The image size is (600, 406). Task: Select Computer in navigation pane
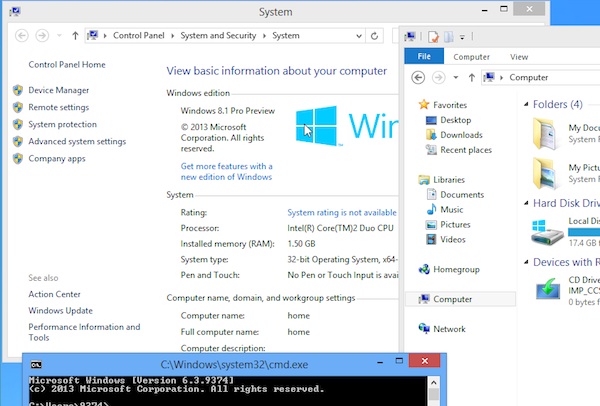pos(461,299)
